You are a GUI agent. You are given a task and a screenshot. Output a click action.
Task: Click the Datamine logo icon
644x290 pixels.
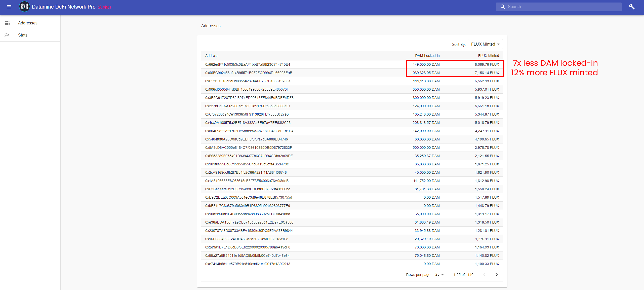tap(24, 7)
